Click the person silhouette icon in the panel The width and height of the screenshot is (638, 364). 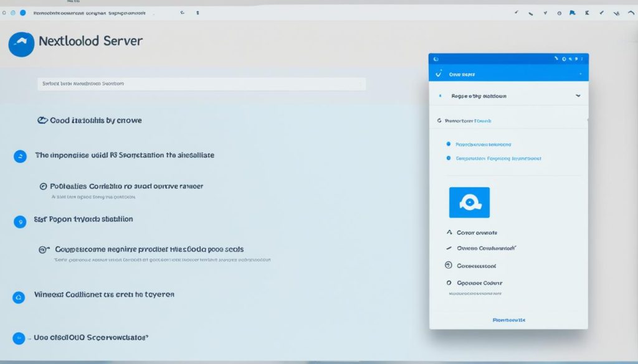coord(448,232)
